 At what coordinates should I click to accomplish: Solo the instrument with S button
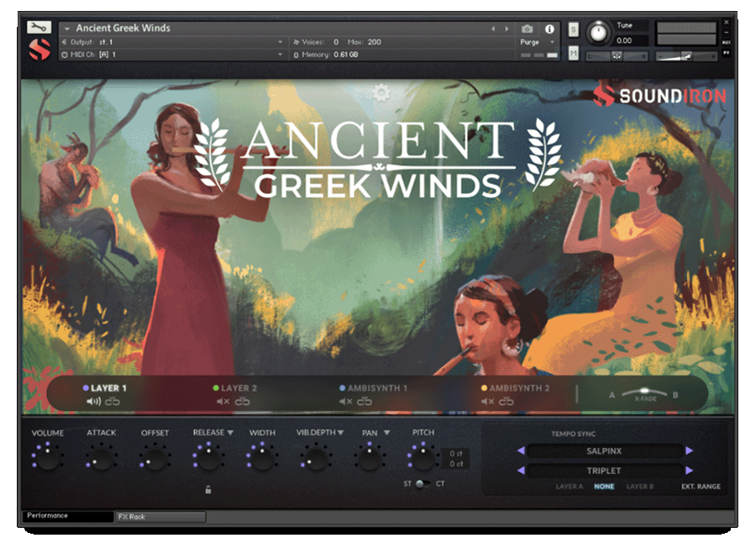[573, 30]
